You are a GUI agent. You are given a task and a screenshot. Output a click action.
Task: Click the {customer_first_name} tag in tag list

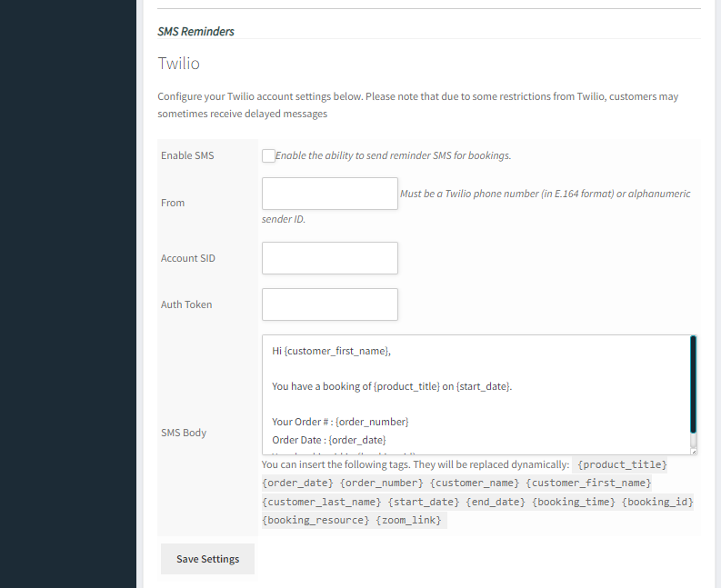588,483
